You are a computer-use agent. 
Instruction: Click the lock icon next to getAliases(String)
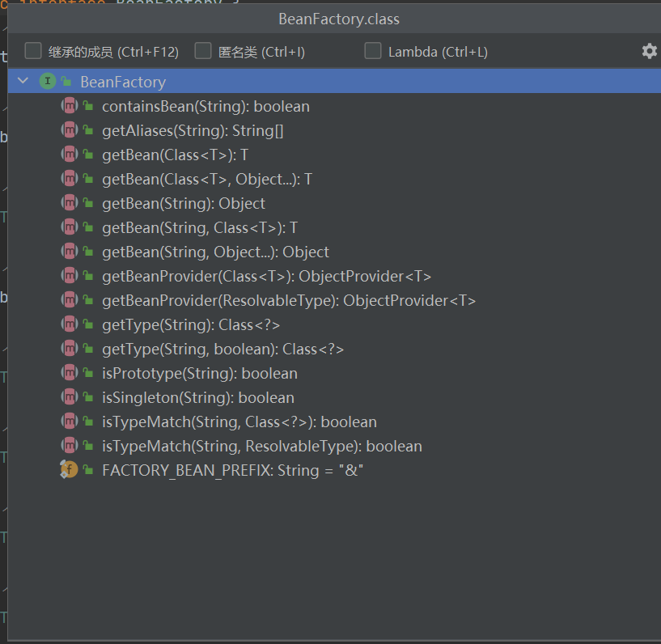87,130
